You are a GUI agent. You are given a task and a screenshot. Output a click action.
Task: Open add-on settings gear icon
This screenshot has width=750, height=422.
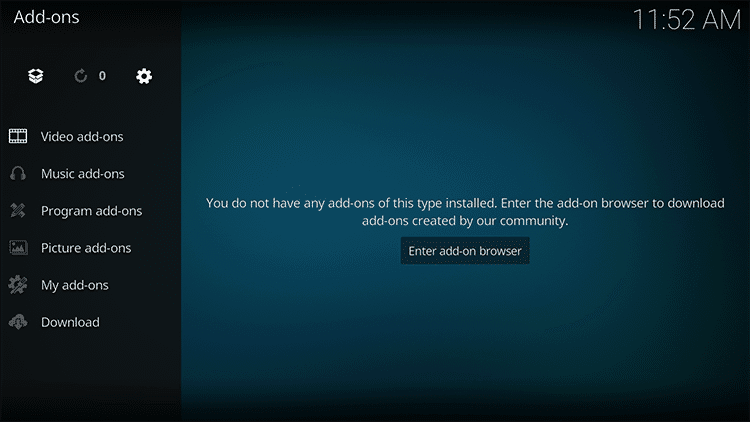[x=143, y=76]
